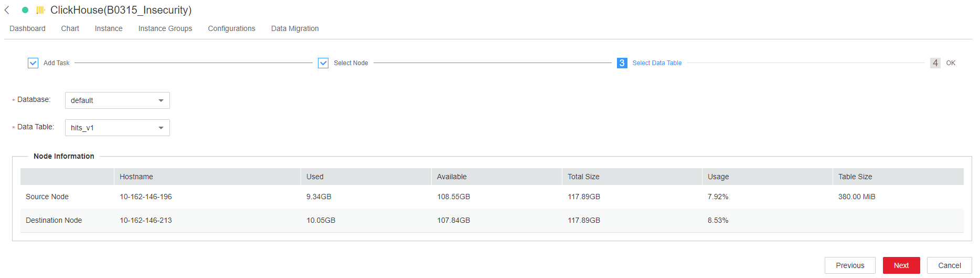Click the back arrow icon
The height and width of the screenshot is (278, 980).
7,10
